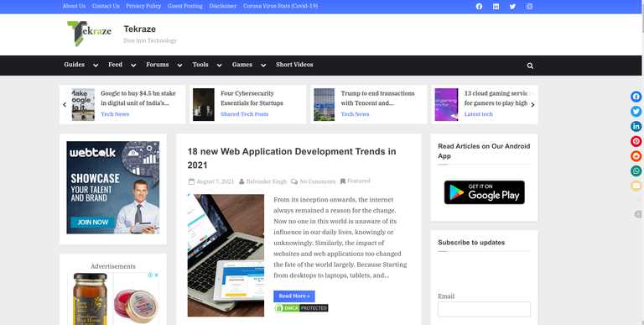Click the more options dots on the share sidebar
The width and height of the screenshot is (644, 325).
[638, 200]
